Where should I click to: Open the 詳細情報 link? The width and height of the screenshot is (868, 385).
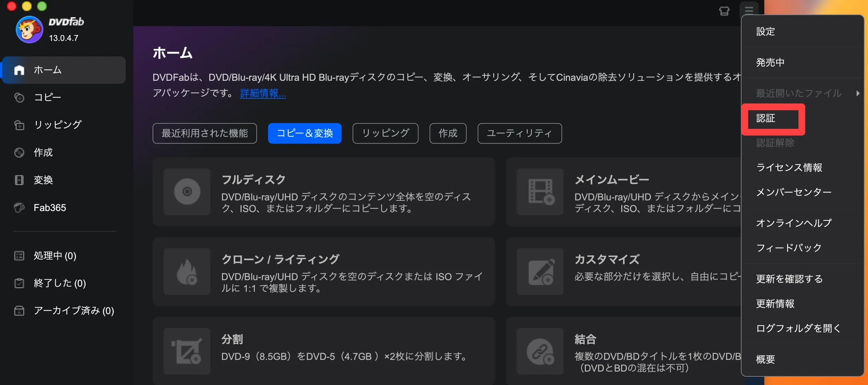coord(263,93)
